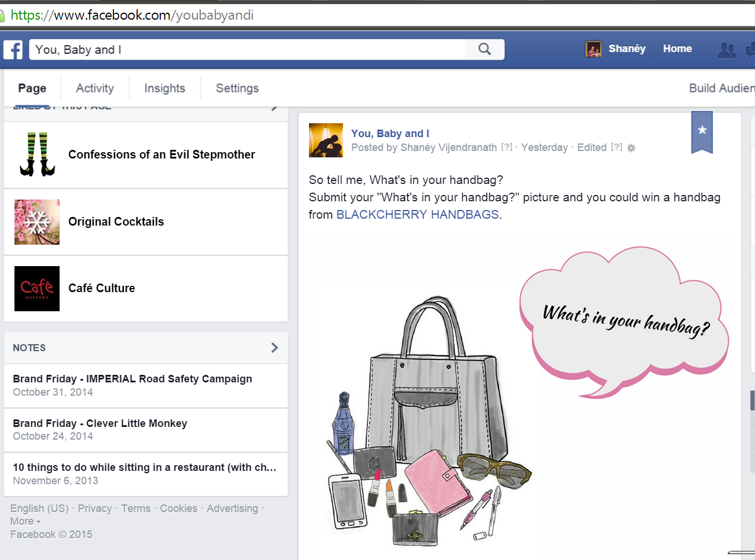Viewport: 755px width, 560px height.
Task: Click the Confessions of an Evil Stepmother boots icon
Action: tap(37, 154)
